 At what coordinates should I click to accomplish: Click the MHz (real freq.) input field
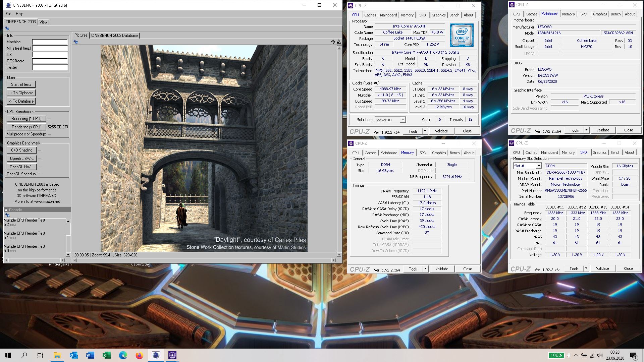click(50, 49)
